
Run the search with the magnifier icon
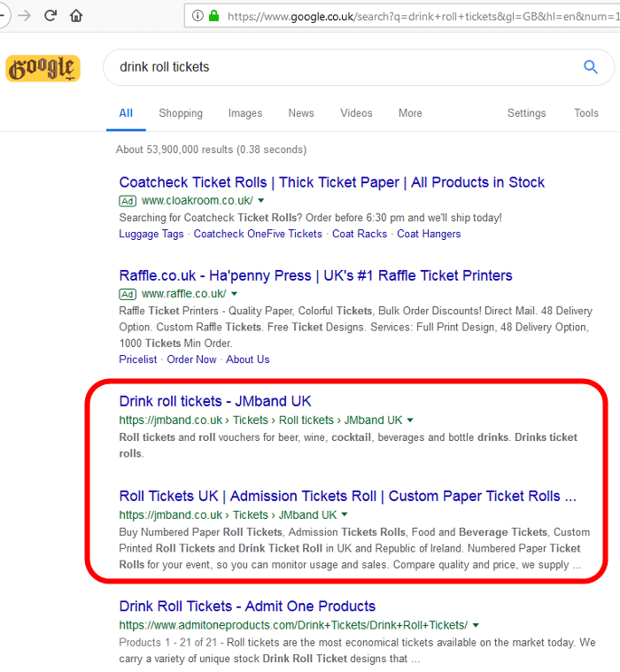tap(591, 67)
